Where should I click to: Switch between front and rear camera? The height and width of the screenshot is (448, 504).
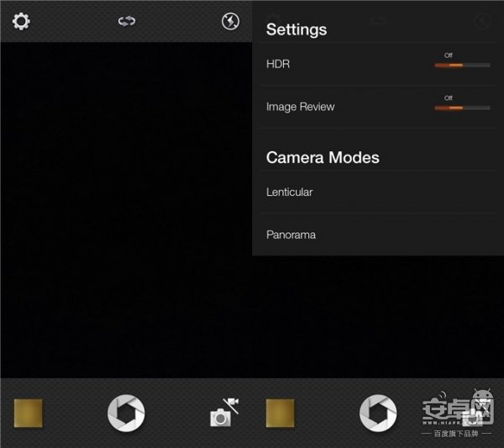coord(127,21)
